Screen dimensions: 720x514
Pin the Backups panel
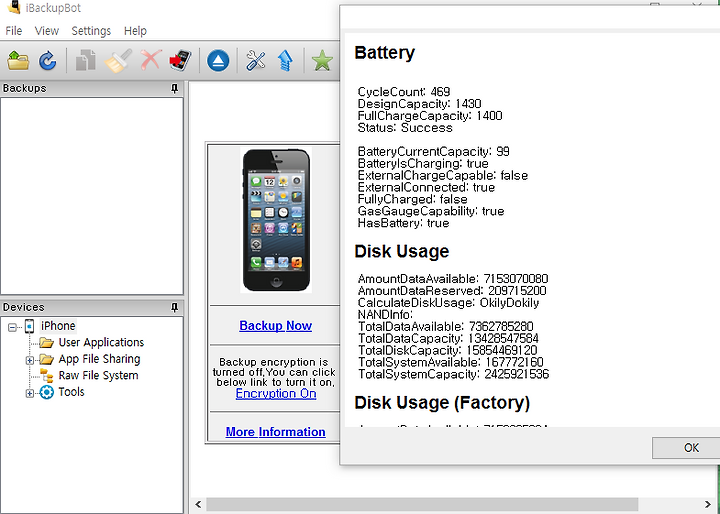pyautogui.click(x=174, y=88)
